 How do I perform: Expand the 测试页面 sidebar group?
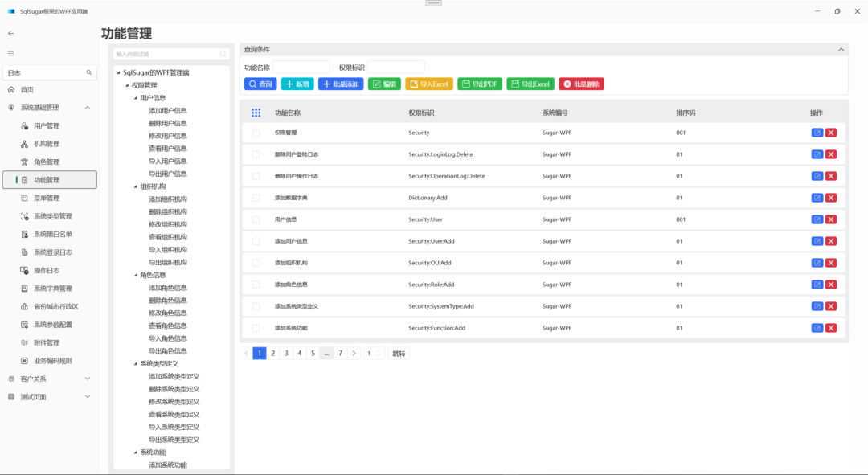(x=88, y=397)
